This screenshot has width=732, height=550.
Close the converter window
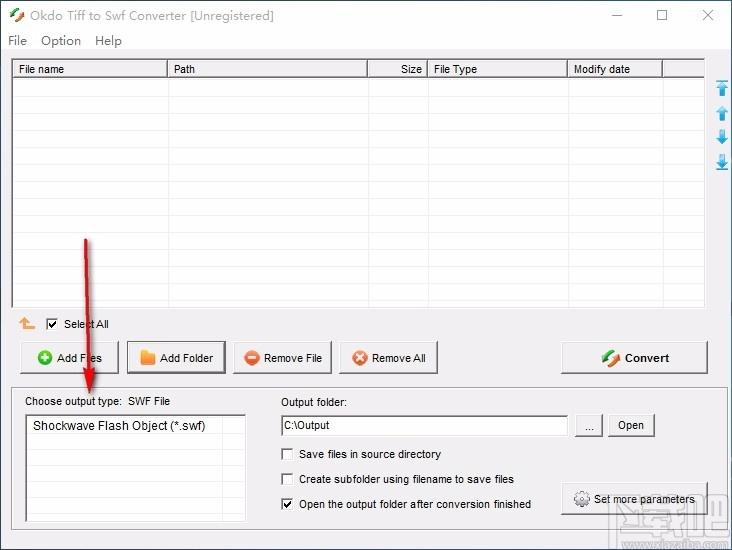coord(708,15)
